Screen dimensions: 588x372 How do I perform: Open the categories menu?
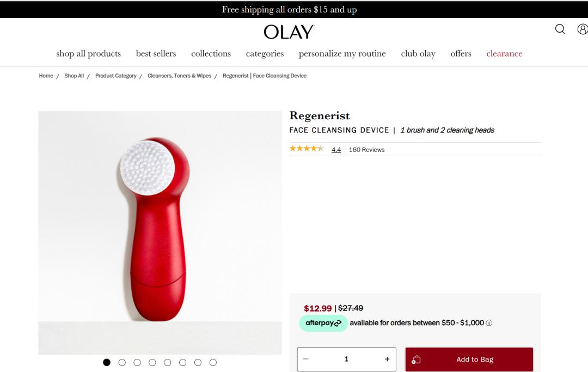[265, 53]
